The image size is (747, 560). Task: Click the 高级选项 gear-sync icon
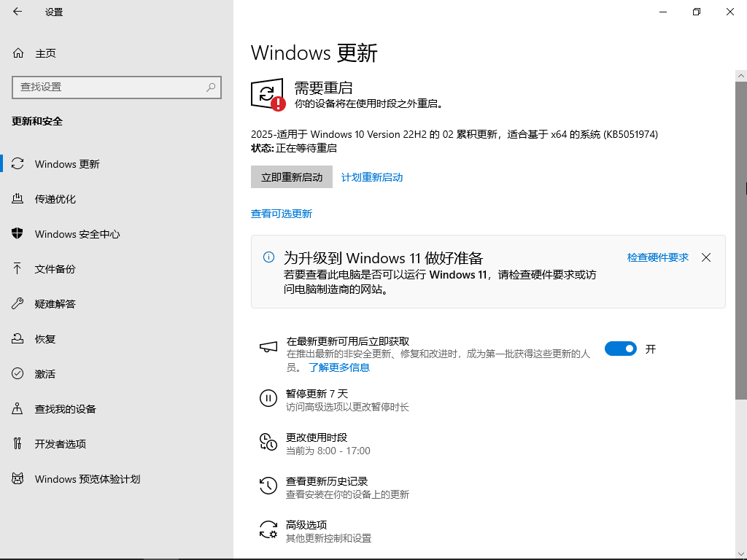click(268, 529)
